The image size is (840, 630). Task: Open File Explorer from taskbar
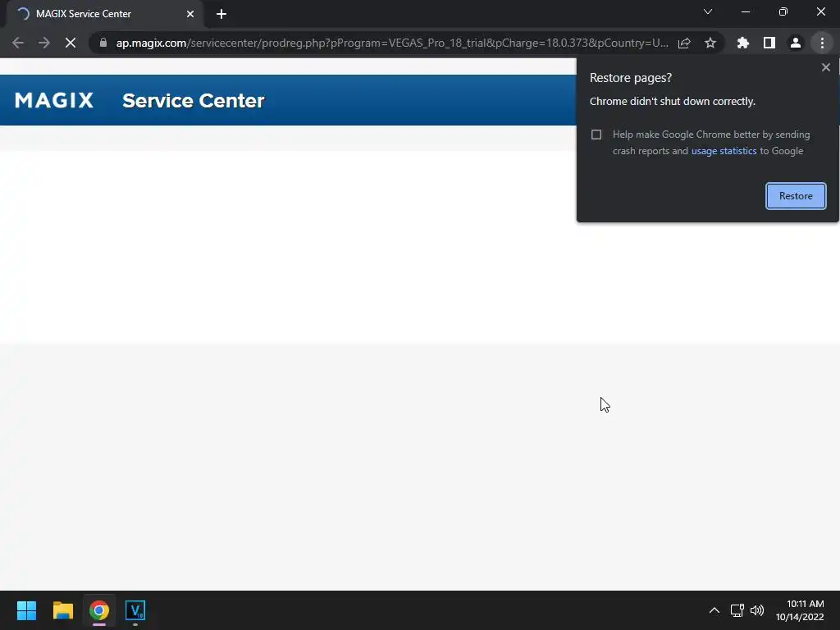pos(62,610)
